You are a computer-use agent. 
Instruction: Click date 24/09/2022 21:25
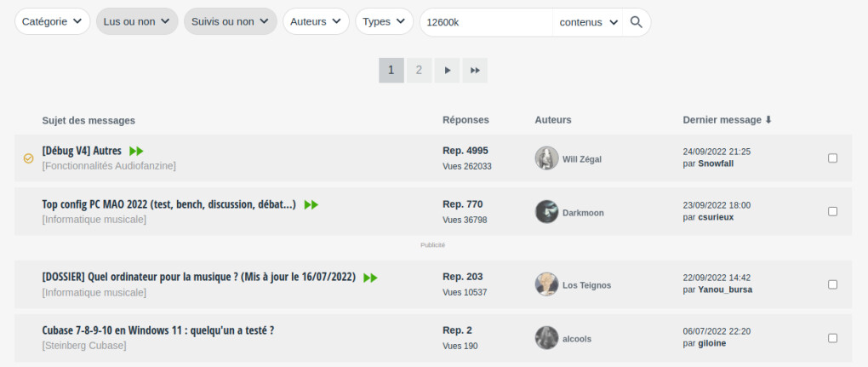click(717, 152)
